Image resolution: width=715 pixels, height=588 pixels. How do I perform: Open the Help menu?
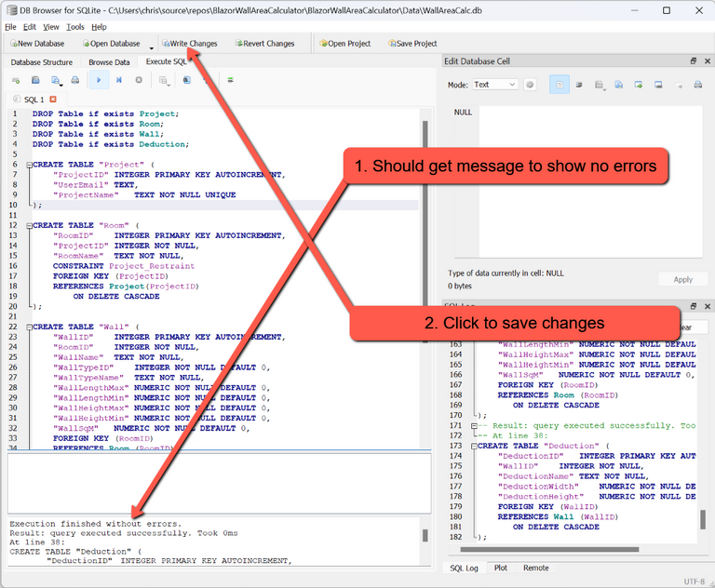pos(99,27)
